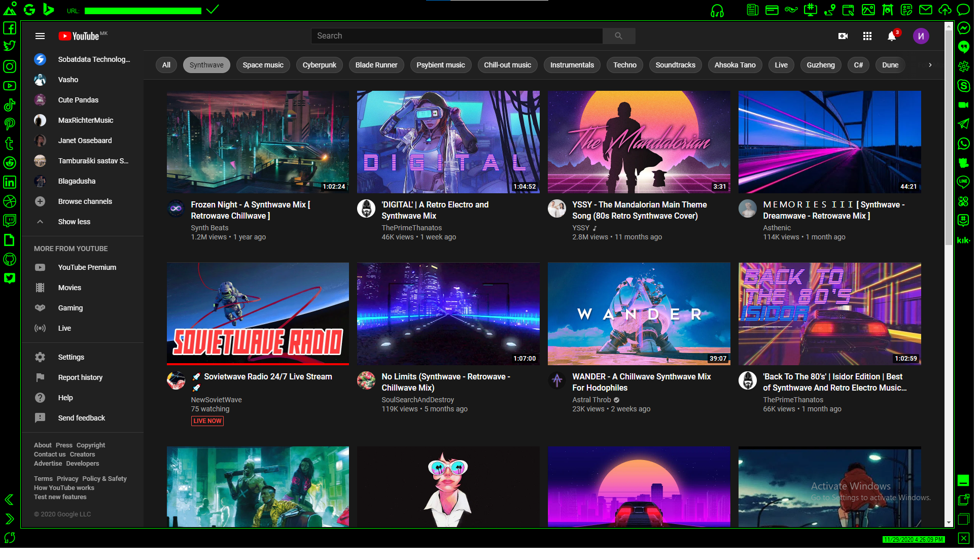Click Browse channels in sidebar

85,201
